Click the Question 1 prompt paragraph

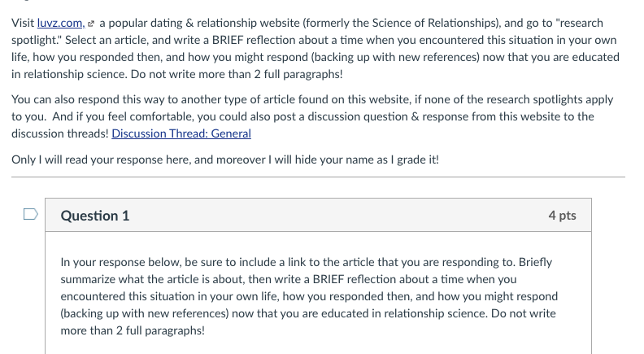point(309,296)
